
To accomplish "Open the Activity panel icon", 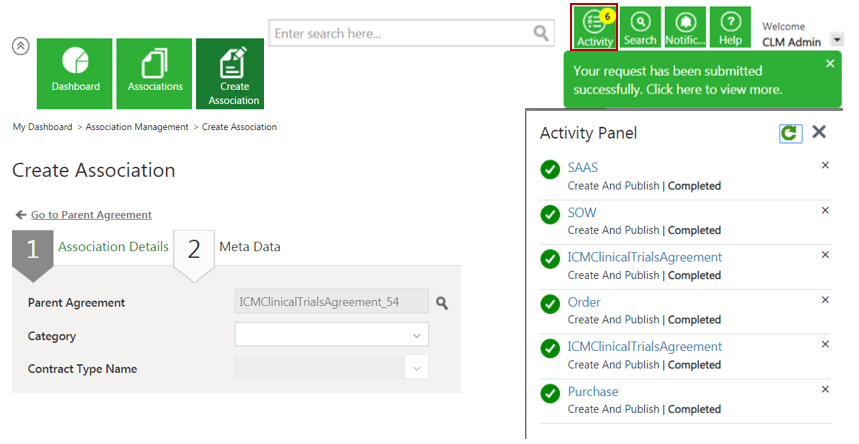I will (594, 27).
